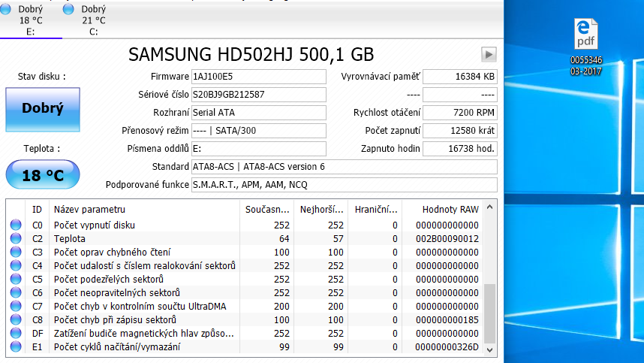Select row Počet podezřelých sektorů
The image size is (644, 363).
point(245,279)
